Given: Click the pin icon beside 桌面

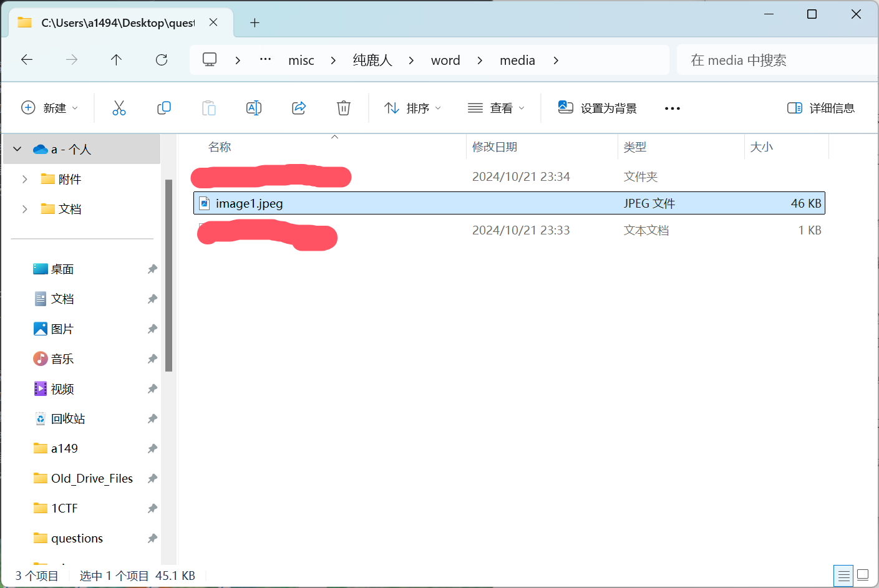Looking at the screenshot, I should click(x=152, y=269).
